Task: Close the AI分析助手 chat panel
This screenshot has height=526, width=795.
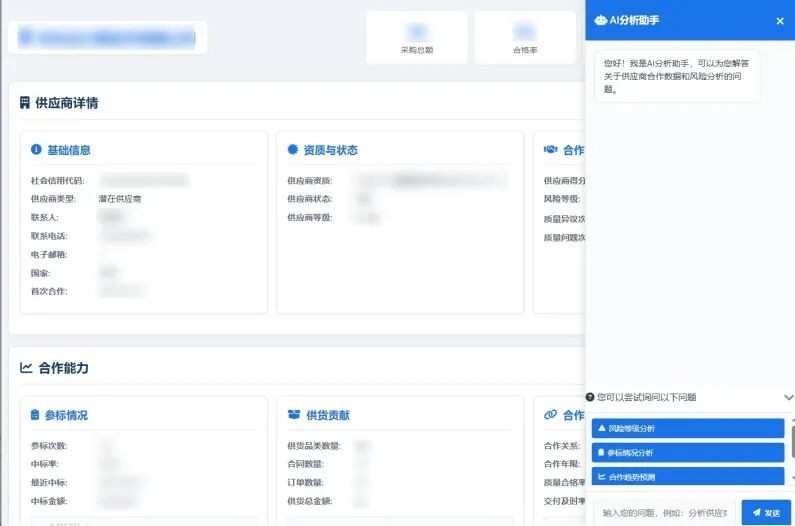Action: (780, 21)
